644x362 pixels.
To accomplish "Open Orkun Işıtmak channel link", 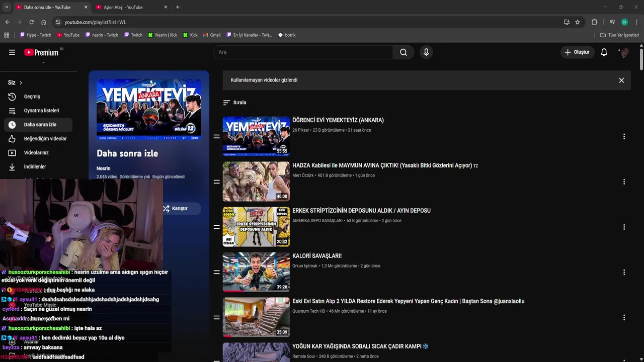I will point(305,266).
